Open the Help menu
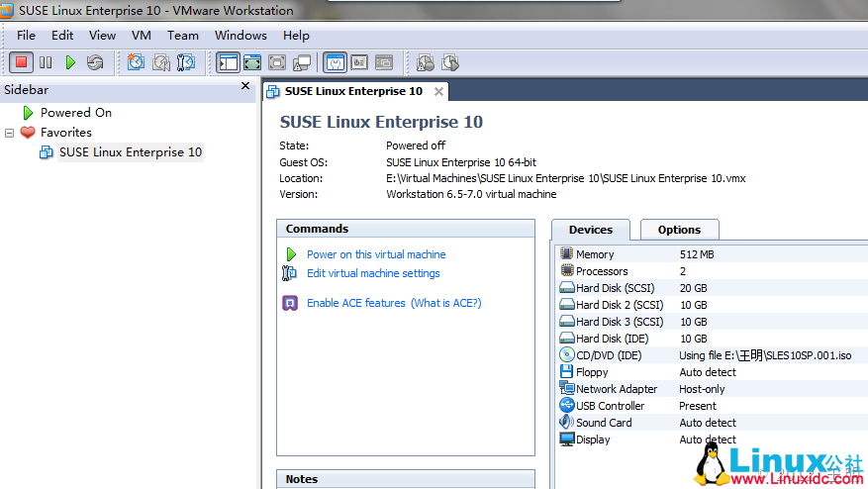 pyautogui.click(x=296, y=36)
